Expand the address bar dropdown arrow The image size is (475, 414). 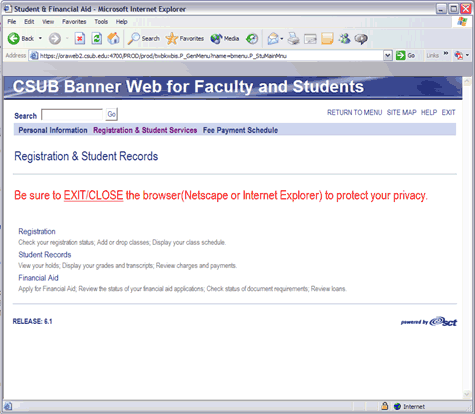(x=387, y=56)
